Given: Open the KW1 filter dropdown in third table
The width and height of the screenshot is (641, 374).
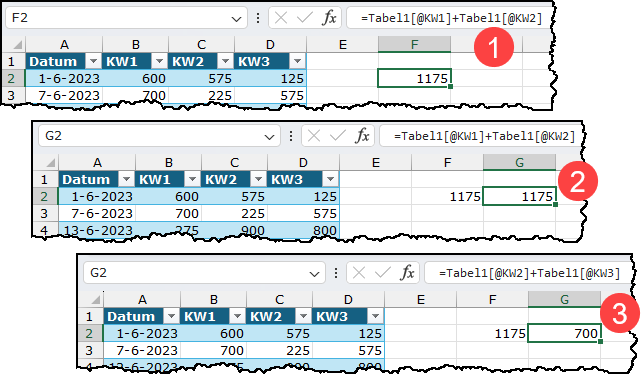Looking at the screenshot, I should point(237,316).
